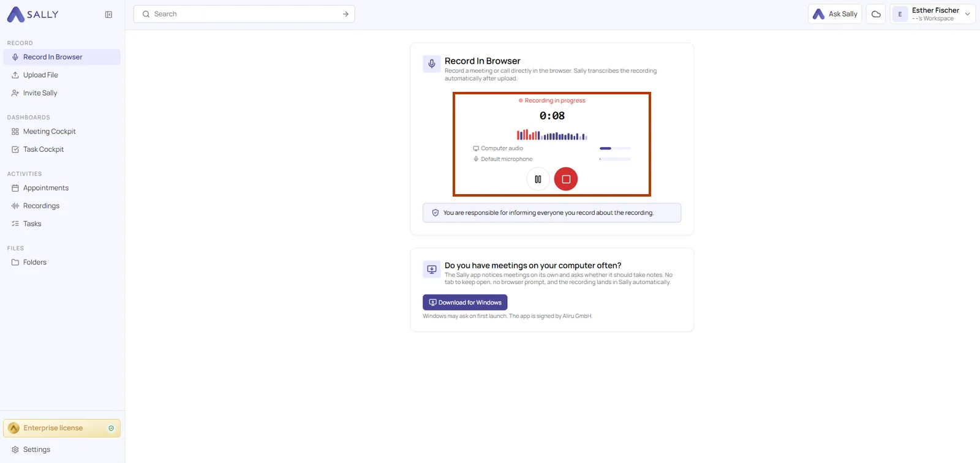Open Recordings section
This screenshot has height=463, width=980.
(62, 206)
